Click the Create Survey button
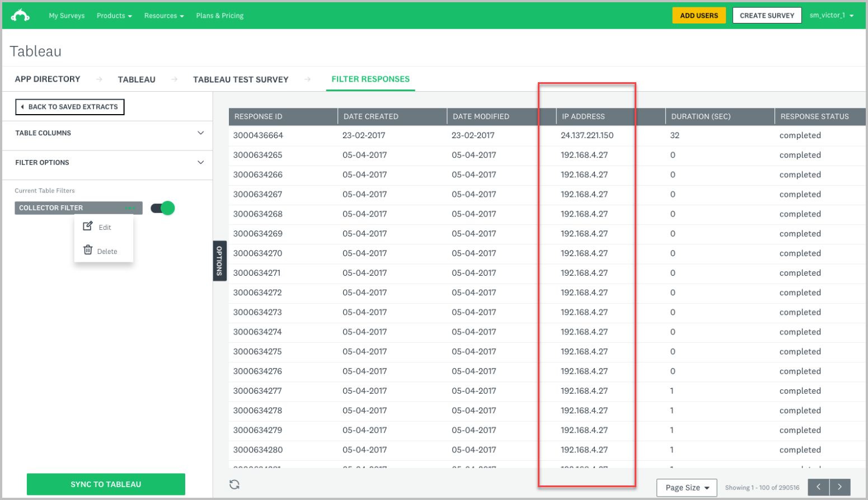 (767, 16)
